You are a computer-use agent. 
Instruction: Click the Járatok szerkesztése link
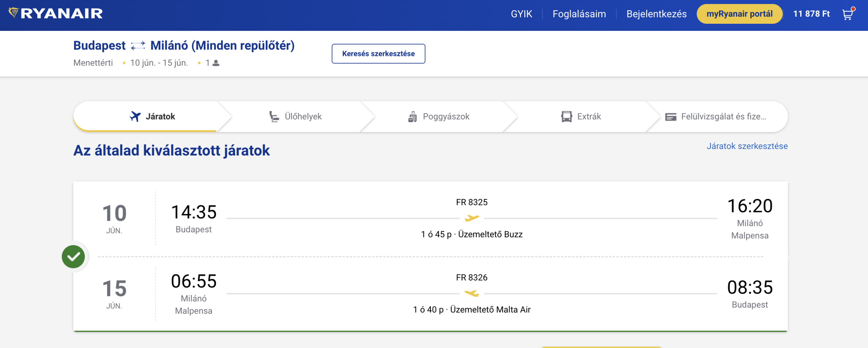pyautogui.click(x=747, y=146)
